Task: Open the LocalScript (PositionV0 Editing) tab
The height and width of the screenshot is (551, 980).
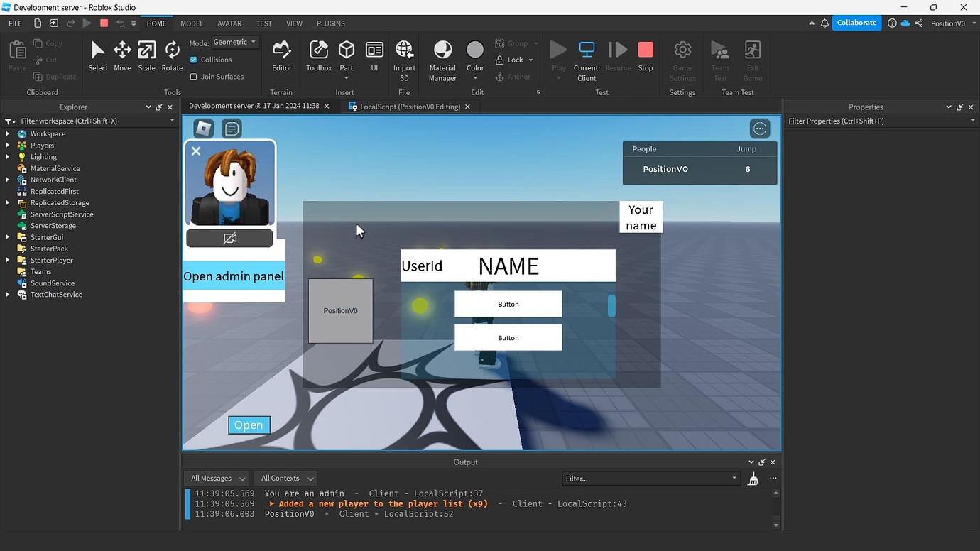Action: (x=410, y=106)
